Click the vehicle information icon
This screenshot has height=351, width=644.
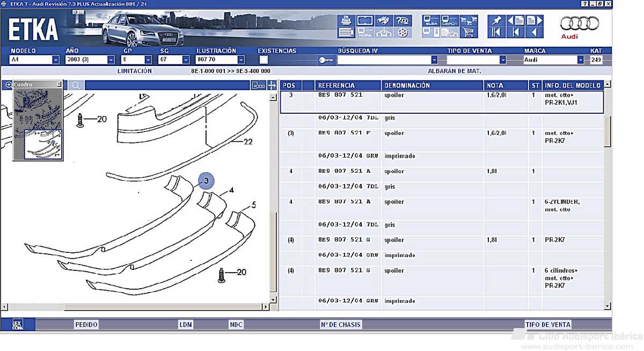pos(383,33)
